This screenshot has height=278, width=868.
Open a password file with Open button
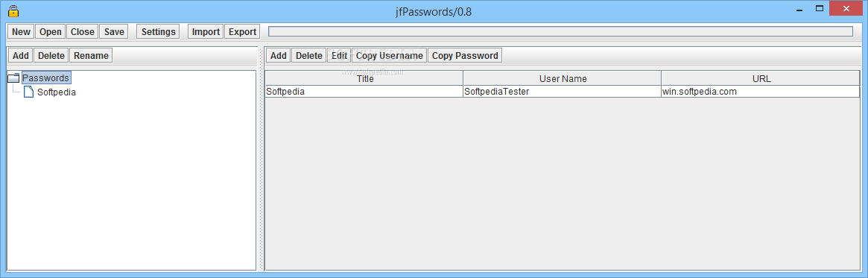[51, 31]
